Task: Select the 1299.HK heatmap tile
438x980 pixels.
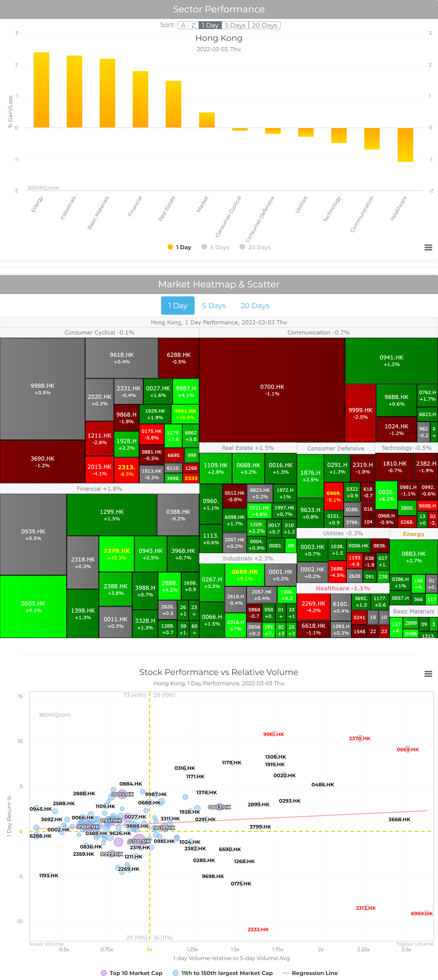Action: pyautogui.click(x=112, y=515)
